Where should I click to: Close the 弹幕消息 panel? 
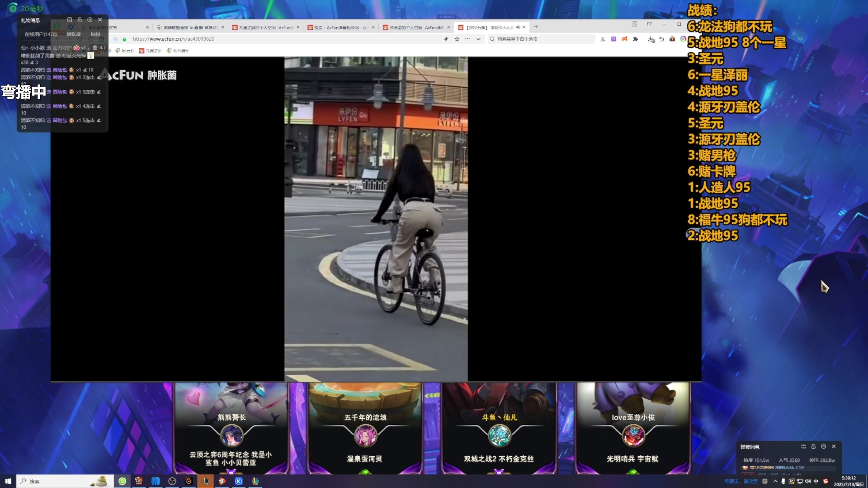834,446
